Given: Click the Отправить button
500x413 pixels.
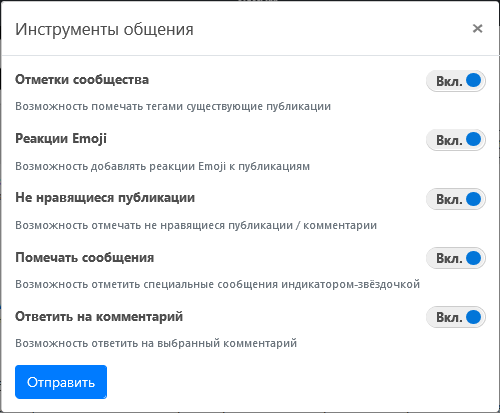Looking at the screenshot, I should pyautogui.click(x=61, y=382).
